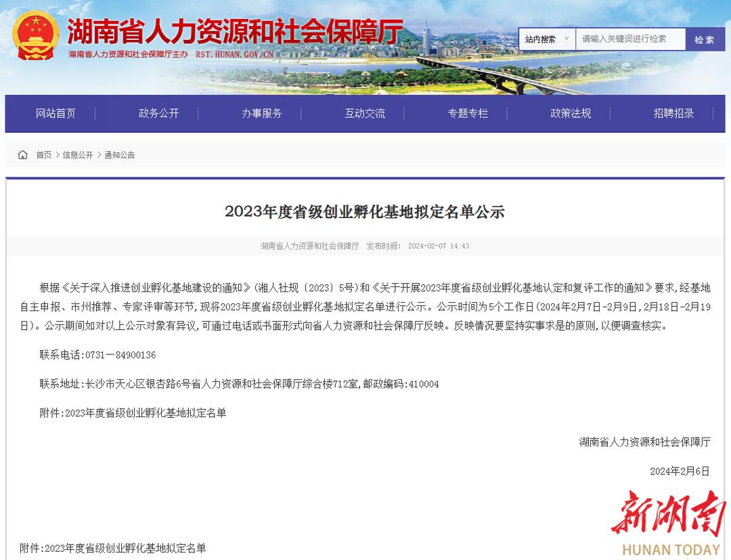Click the site title 湖南省人力资源和社会保障厅
Image resolution: width=731 pixels, height=560 pixels.
click(235, 32)
